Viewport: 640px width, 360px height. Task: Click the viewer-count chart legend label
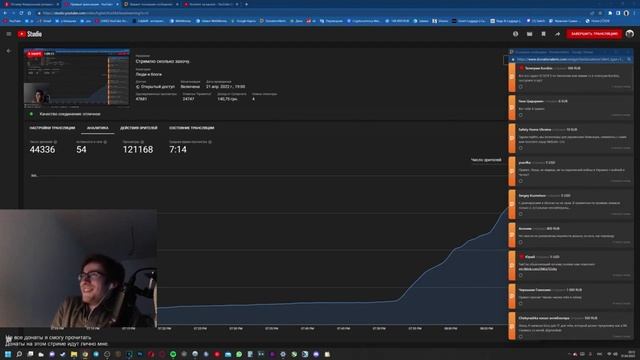[x=486, y=160]
